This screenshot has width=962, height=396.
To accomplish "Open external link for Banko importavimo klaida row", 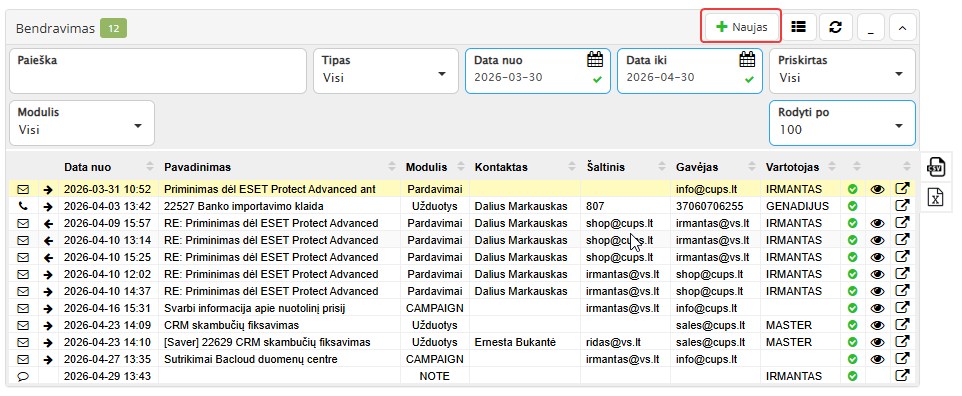I will pos(902,206).
